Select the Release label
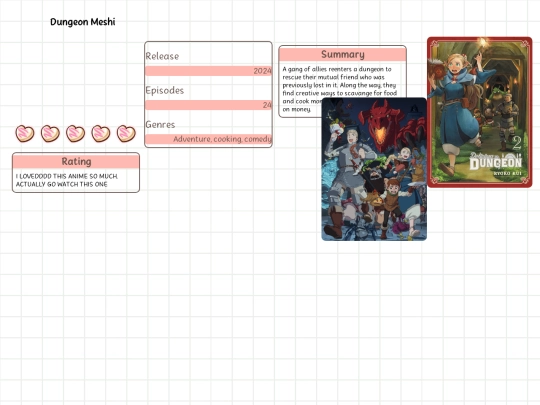Screen dimensions: 540x405 point(162,56)
